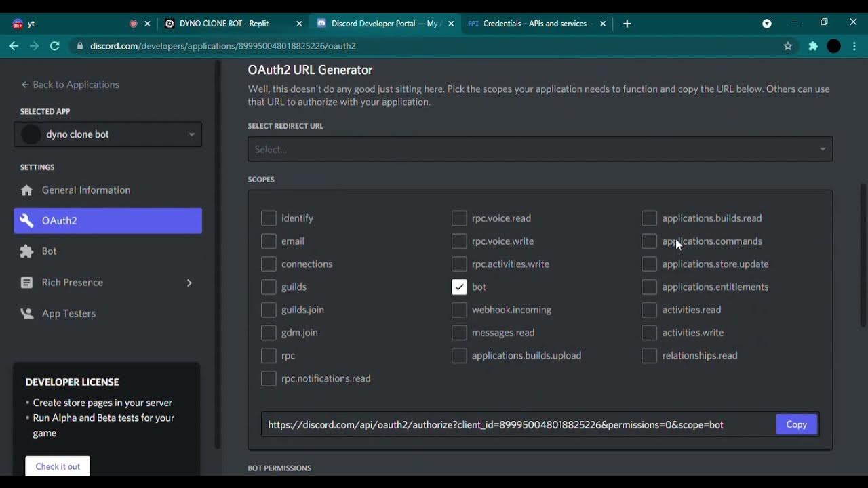Go Back to Applications
Image resolution: width=868 pixels, height=488 pixels.
pyautogui.click(x=70, y=85)
